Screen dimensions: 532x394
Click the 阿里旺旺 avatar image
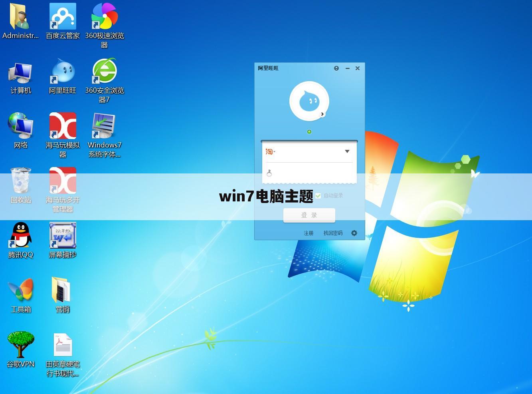[x=309, y=101]
